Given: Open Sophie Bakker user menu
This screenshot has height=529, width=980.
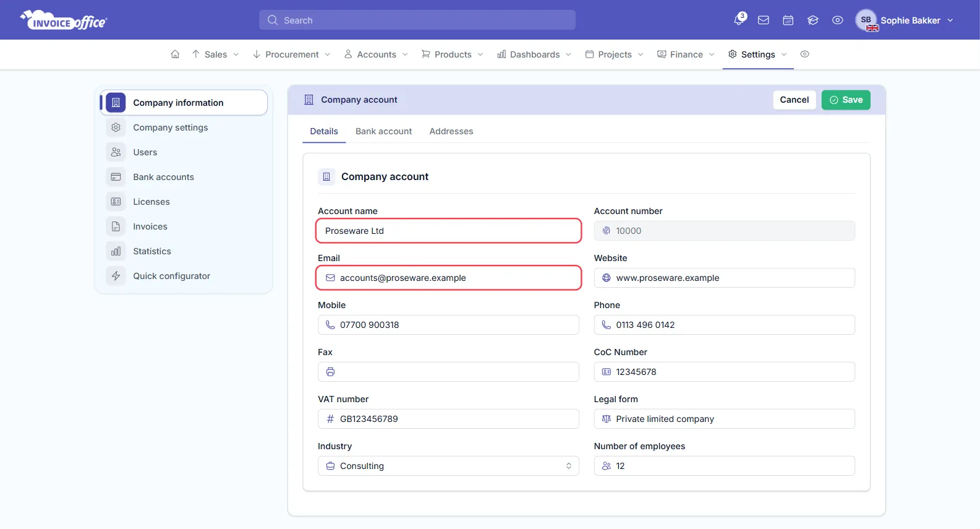Looking at the screenshot, I should pyautogui.click(x=905, y=20).
